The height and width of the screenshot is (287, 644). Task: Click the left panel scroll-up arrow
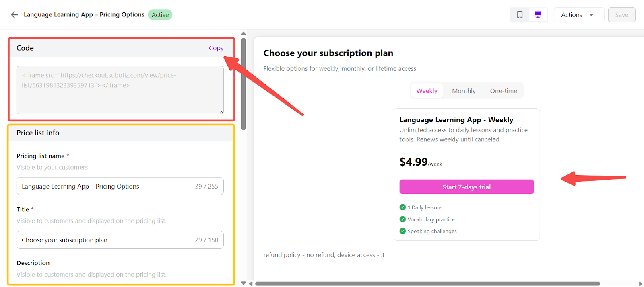tap(244, 33)
